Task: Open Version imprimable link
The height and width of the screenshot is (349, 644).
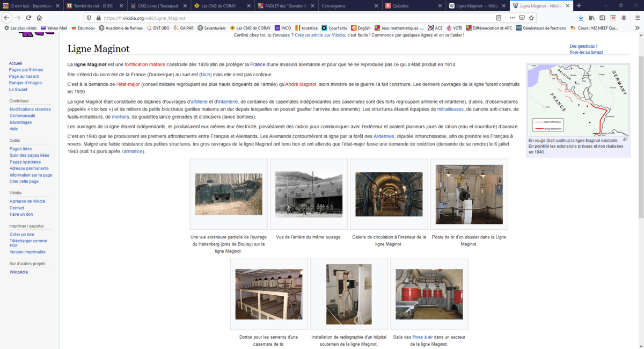Action: [x=27, y=252]
